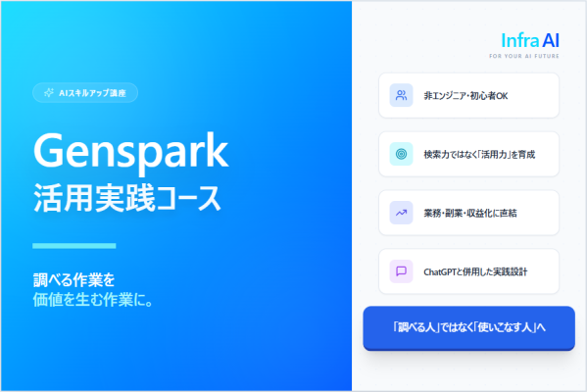Click the trending-up arrow icon beside 業務・副業・収益化に直結
This screenshot has width=587, height=392.
(401, 213)
